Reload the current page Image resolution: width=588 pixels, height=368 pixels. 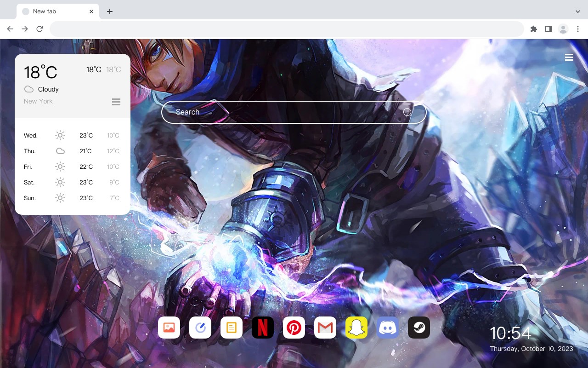[x=40, y=29]
